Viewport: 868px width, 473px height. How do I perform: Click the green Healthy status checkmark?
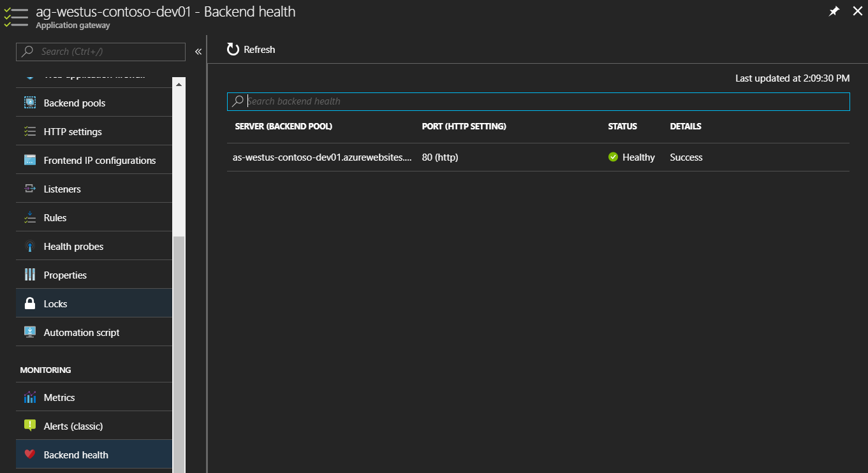[614, 157]
